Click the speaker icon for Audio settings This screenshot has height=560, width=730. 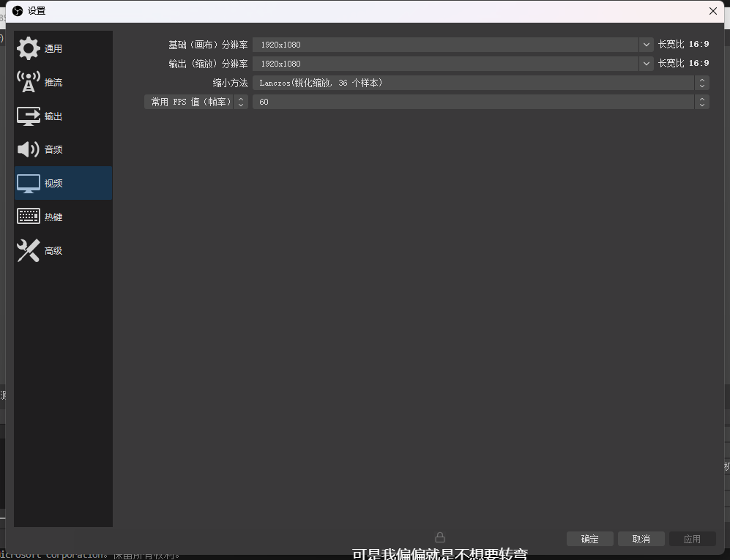pyautogui.click(x=29, y=149)
